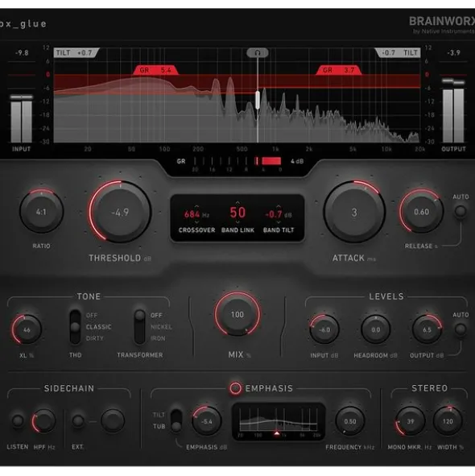Select the THD OFF option

tap(91, 316)
